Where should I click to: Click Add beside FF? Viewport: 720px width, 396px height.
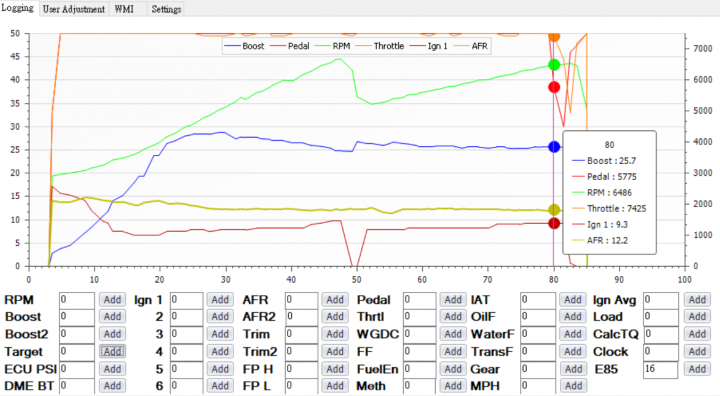pos(453,351)
